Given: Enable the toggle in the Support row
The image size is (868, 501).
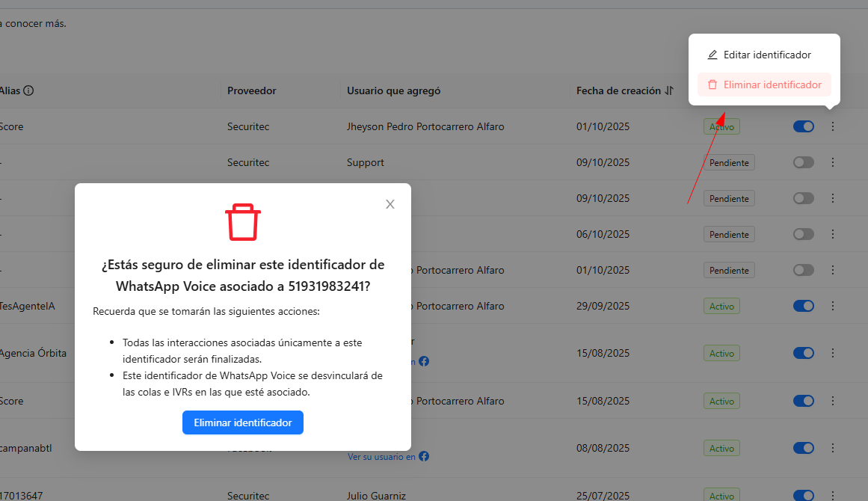Looking at the screenshot, I should coord(803,162).
